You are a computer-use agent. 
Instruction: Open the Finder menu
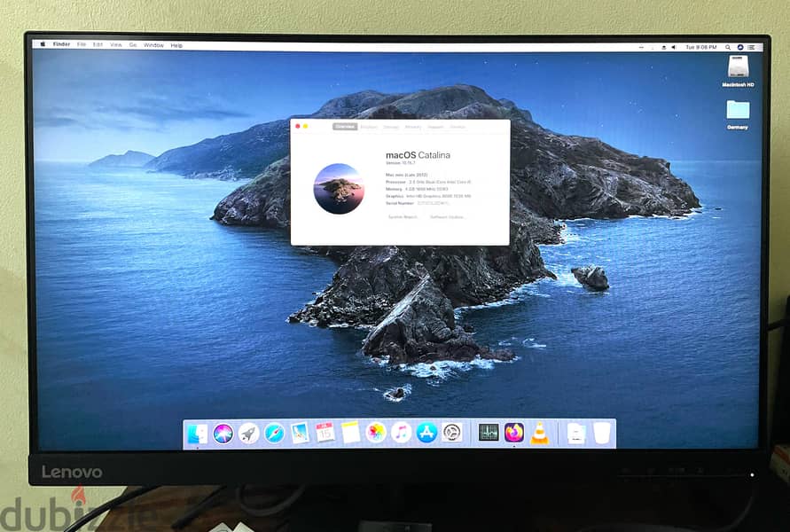click(61, 44)
